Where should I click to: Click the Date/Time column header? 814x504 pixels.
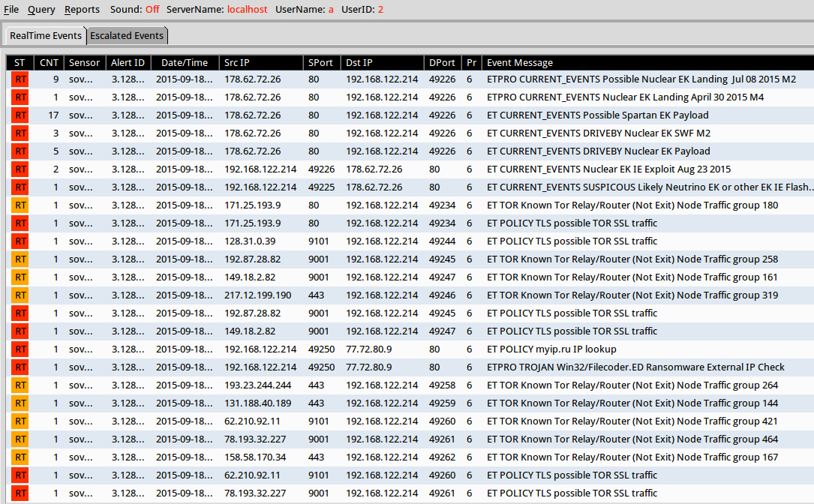185,63
